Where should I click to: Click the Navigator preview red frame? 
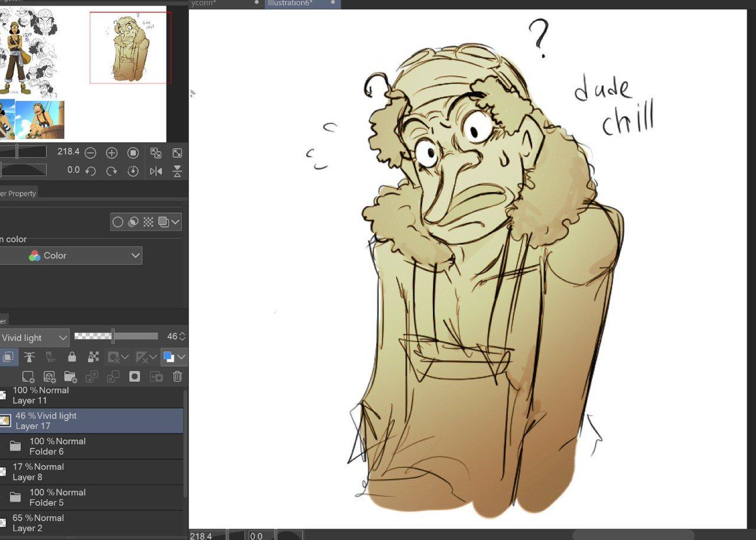point(130,47)
